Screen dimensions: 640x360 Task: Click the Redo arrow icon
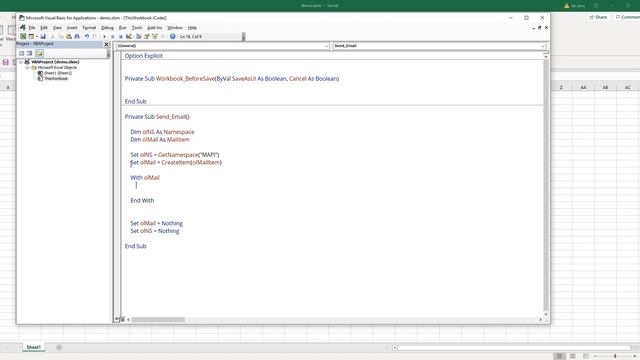point(94,36)
